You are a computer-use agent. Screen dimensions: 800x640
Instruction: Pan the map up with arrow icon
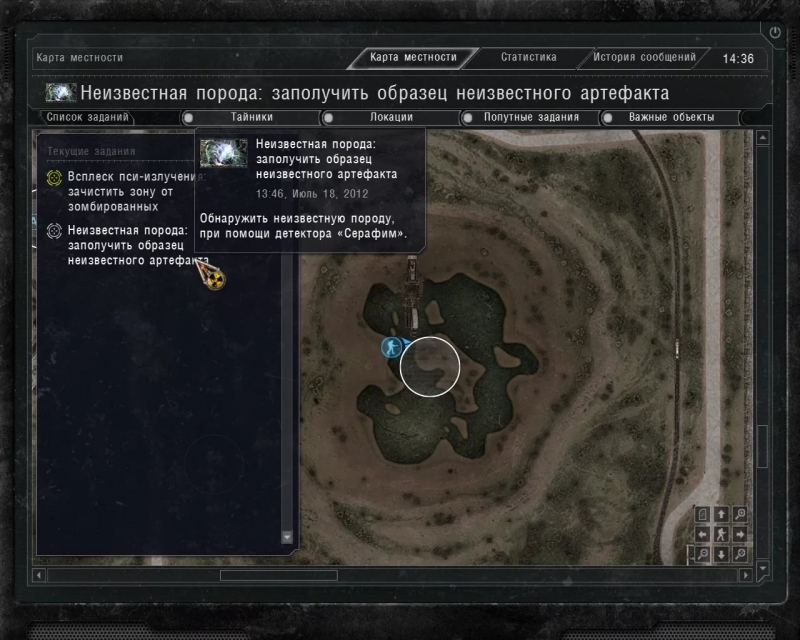(x=721, y=514)
